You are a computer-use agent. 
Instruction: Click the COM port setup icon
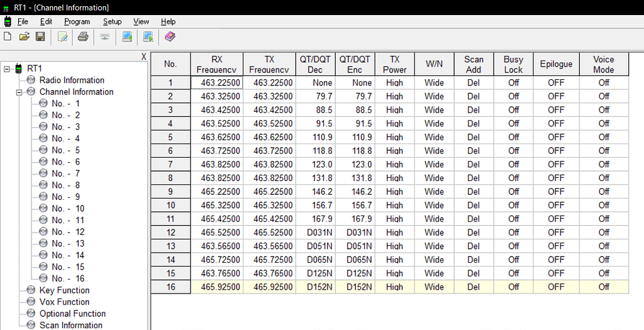(x=105, y=36)
